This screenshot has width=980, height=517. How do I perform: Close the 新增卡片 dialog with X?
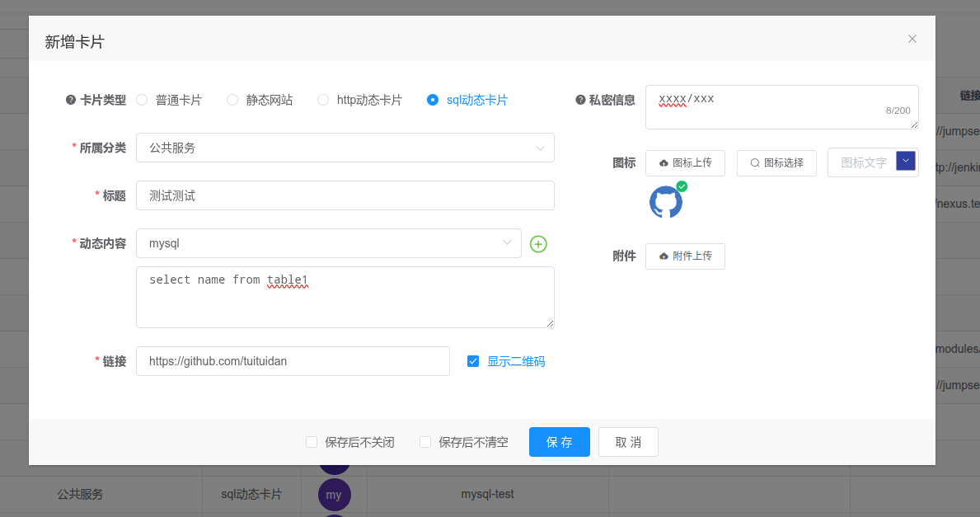pos(912,39)
